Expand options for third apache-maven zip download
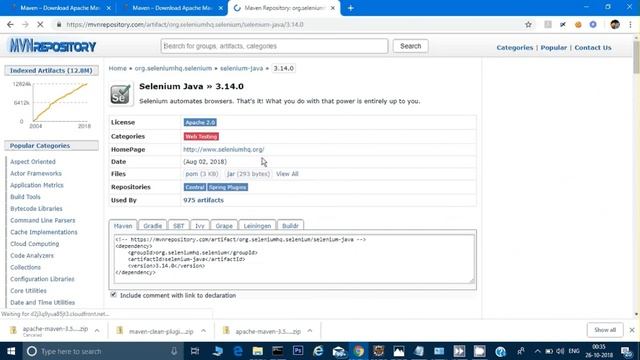The image size is (640, 360). pyautogui.click(x=310, y=331)
